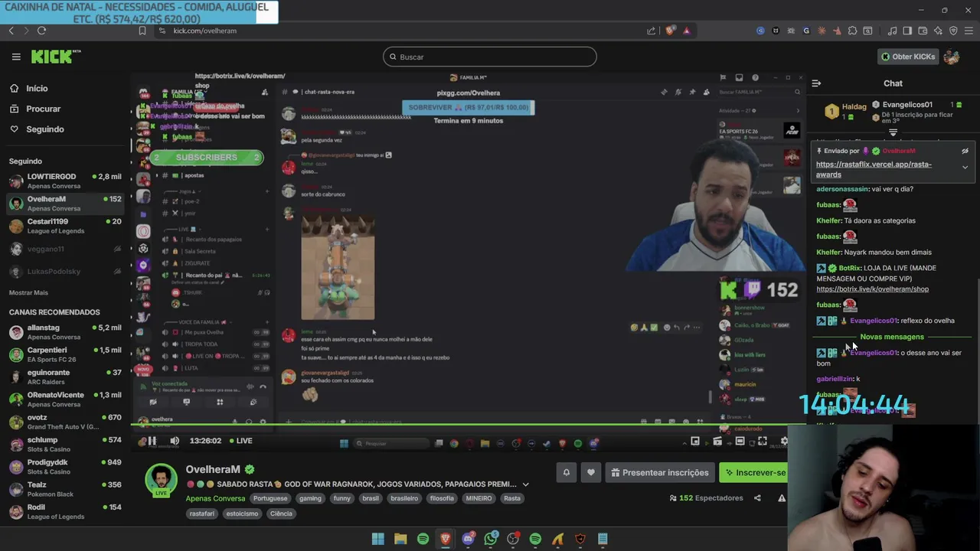980x551 pixels.
Task: Mute the stream volume speaker
Action: [175, 441]
